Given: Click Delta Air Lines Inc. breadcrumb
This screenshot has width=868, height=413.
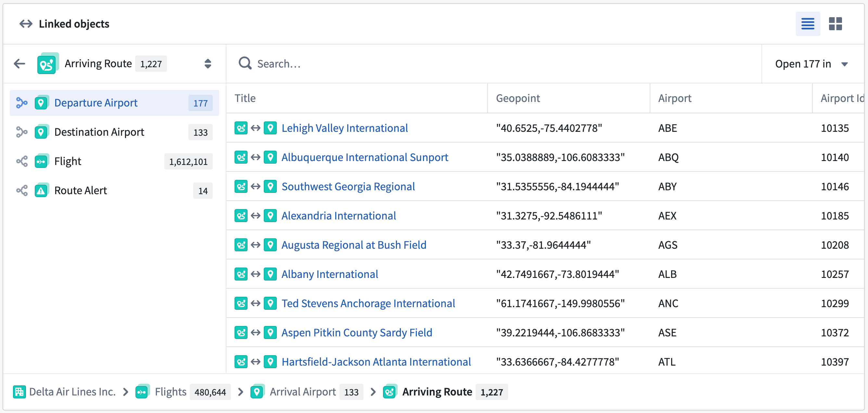Looking at the screenshot, I should pyautogui.click(x=72, y=392).
